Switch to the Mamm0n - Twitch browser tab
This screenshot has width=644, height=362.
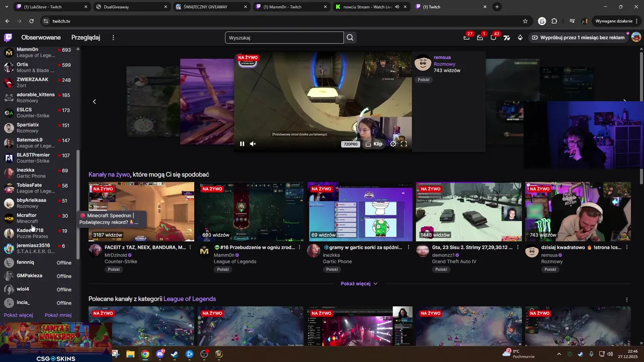click(x=292, y=7)
